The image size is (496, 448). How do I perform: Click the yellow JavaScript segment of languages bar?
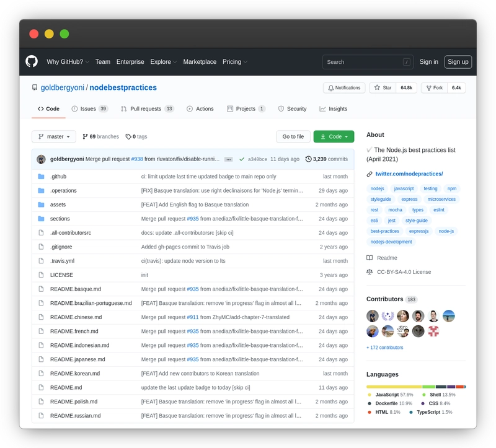(394, 387)
